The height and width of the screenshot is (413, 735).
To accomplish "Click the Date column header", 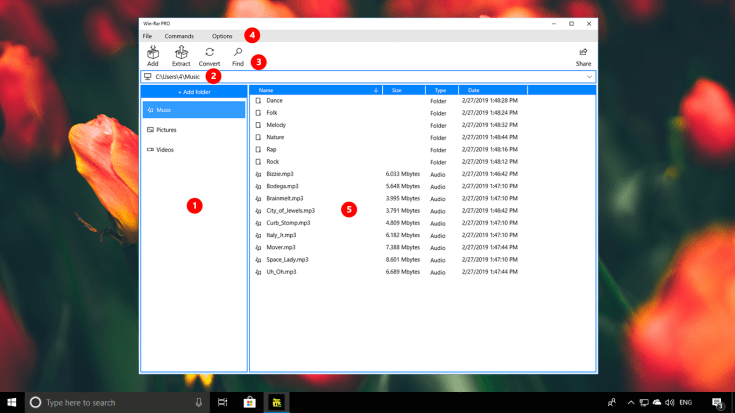I will click(x=472, y=90).
